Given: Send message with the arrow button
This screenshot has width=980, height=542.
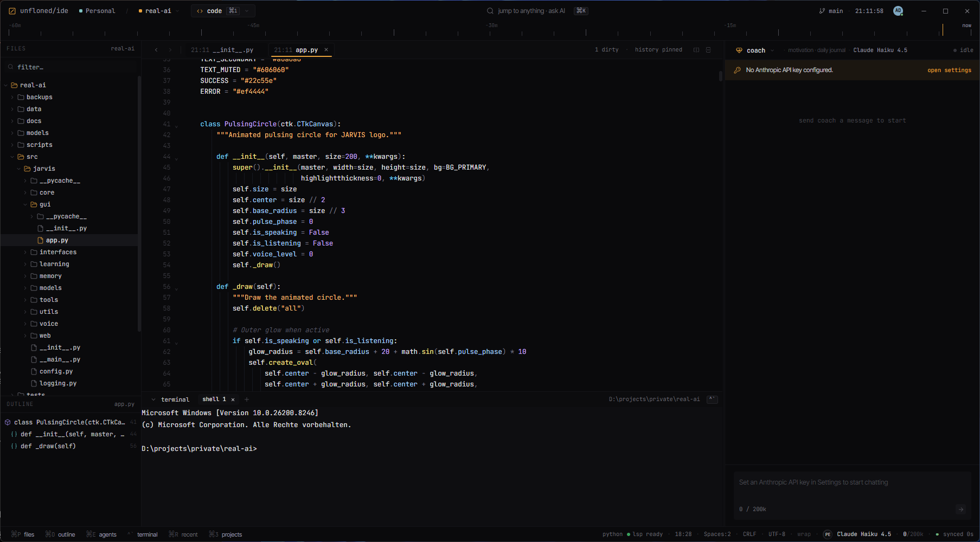Looking at the screenshot, I should pos(961,509).
